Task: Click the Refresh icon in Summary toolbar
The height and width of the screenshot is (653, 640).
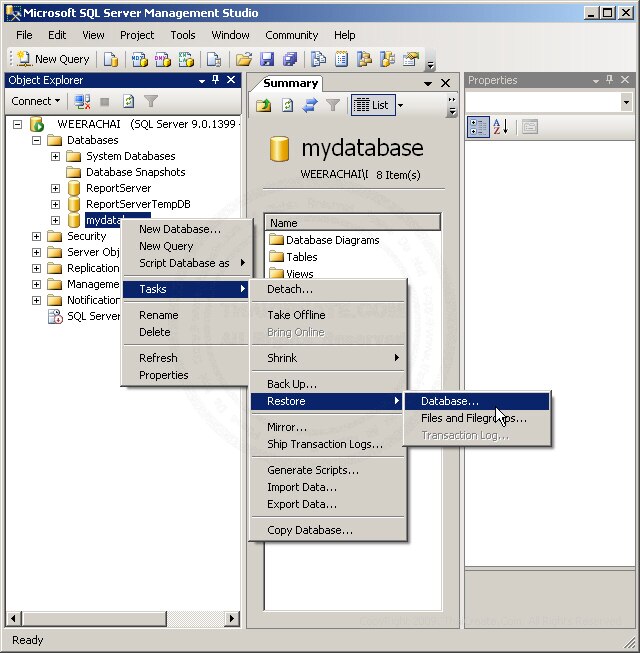Action: pyautogui.click(x=287, y=105)
